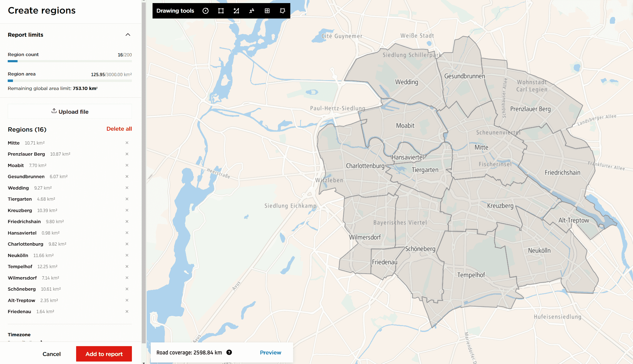Click Delete all regions link
This screenshot has width=633, height=364.
click(x=119, y=129)
